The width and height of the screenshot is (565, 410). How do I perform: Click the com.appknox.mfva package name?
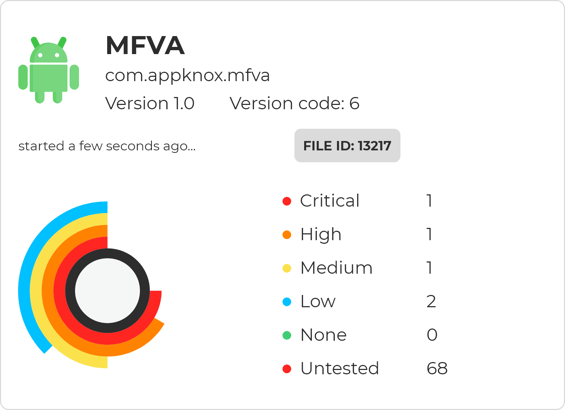point(187,75)
